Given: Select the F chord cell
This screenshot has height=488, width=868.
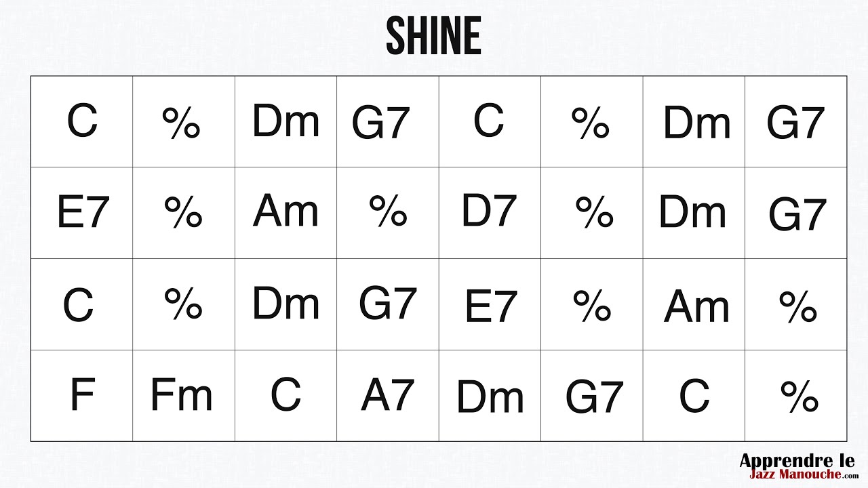Looking at the screenshot, I should [82, 396].
